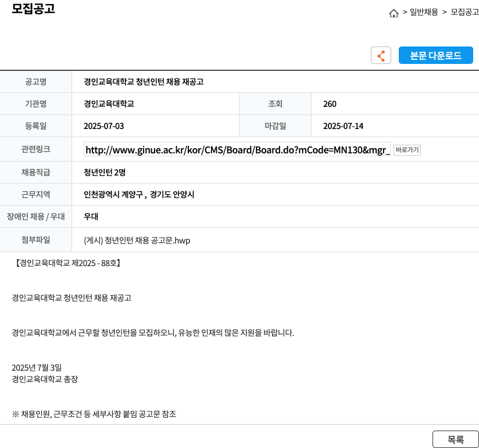Screen dimensions: 479x448
Task: Click the 등록일 date 2025-07-03
Action: pos(104,126)
